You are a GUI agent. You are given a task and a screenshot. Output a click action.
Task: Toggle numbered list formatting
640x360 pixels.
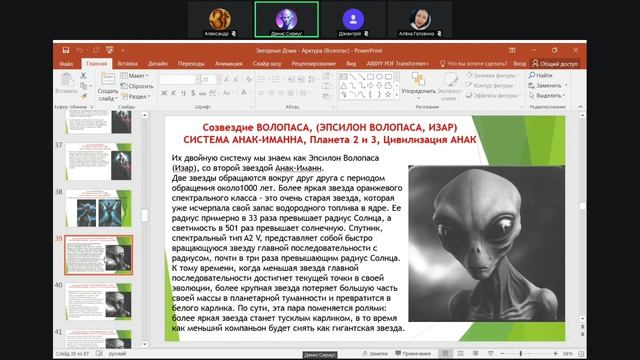tap(277, 79)
